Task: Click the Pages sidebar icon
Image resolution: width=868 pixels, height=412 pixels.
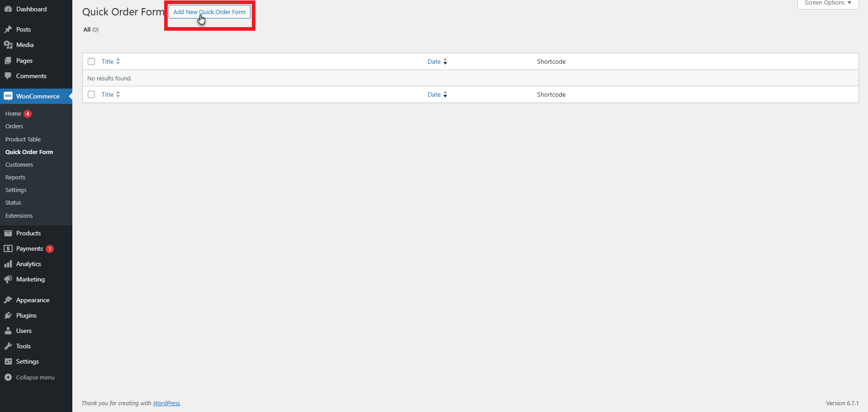Action: coord(8,60)
